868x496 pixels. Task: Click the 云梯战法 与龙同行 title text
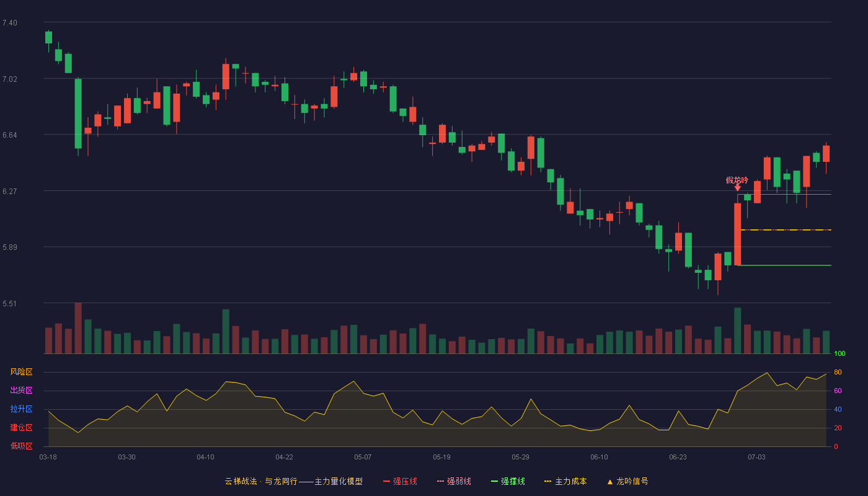(x=261, y=482)
